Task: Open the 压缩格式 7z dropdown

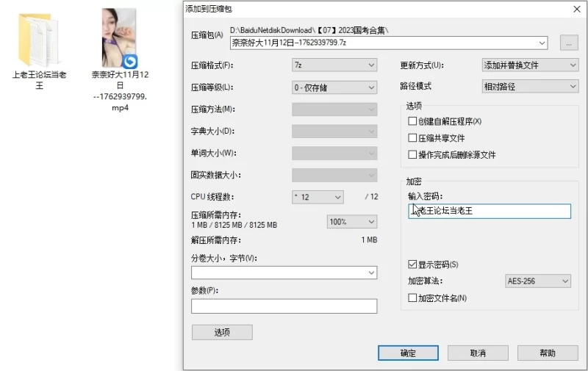Action: point(334,65)
